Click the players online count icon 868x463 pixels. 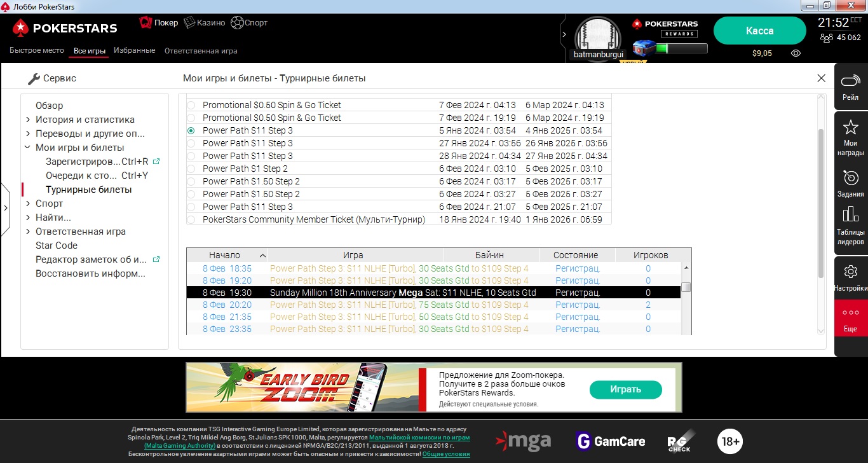(826, 38)
